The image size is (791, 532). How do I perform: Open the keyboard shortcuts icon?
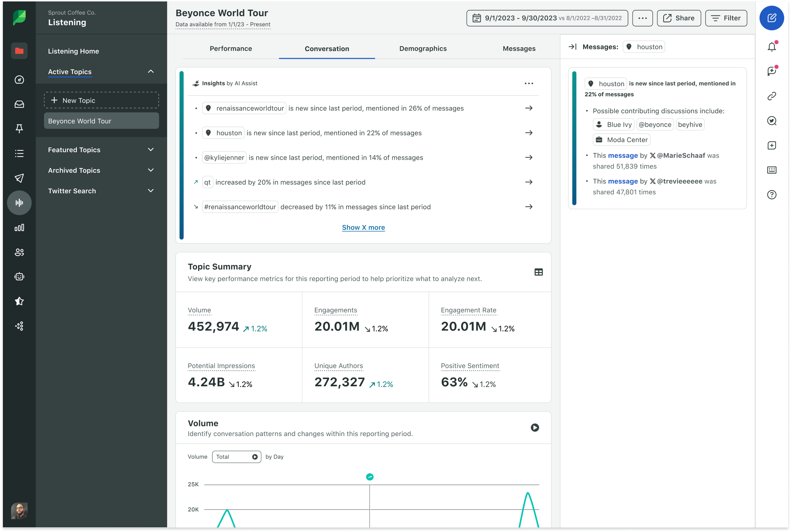tap(772, 170)
